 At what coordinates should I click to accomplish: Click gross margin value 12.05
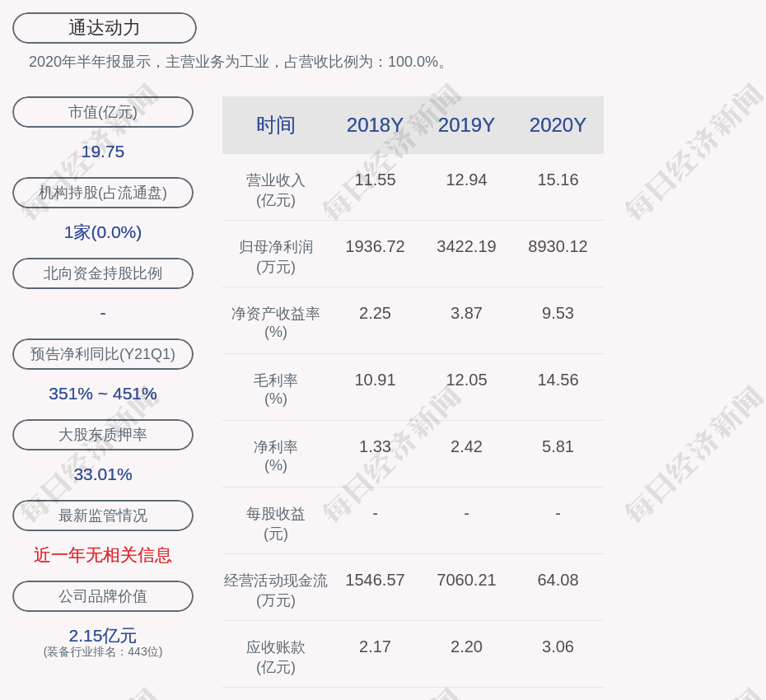click(466, 380)
